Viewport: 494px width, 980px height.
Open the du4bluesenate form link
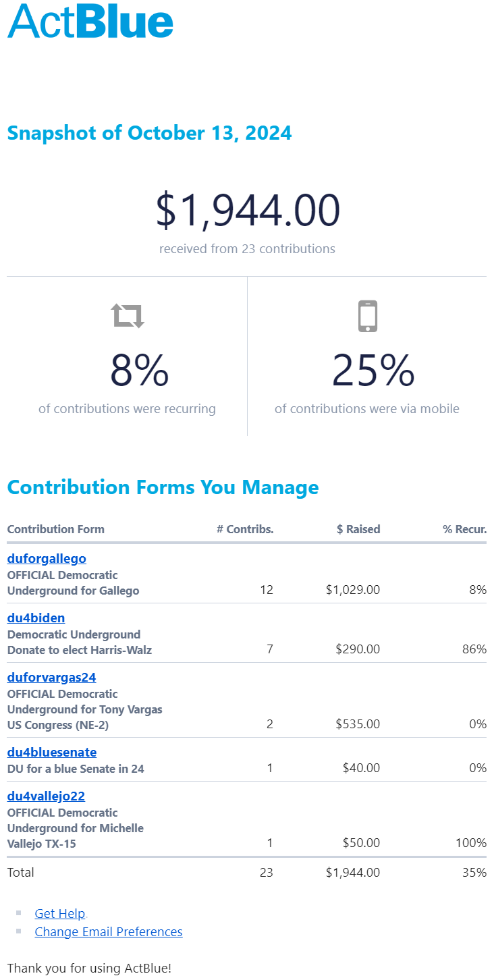pos(52,752)
